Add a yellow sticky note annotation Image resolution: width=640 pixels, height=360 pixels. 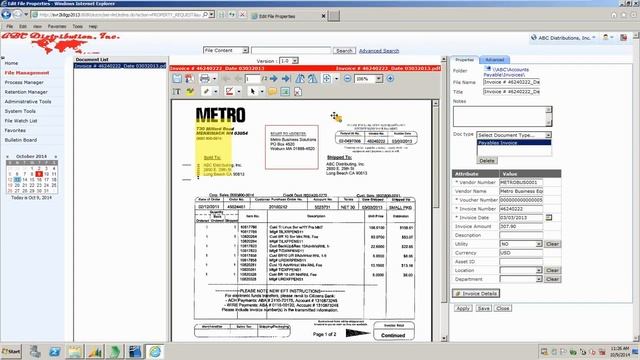[x=272, y=92]
